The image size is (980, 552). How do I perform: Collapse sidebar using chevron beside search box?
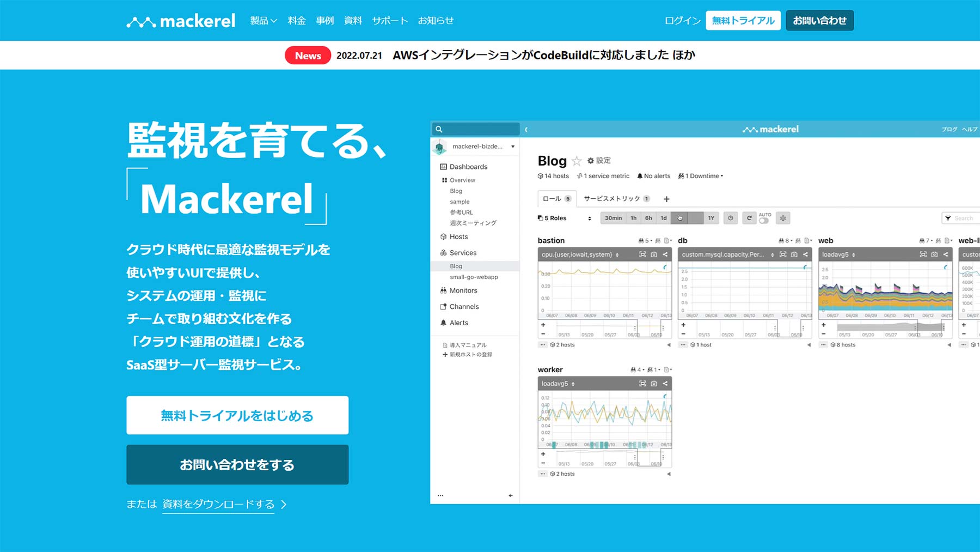pos(526,130)
